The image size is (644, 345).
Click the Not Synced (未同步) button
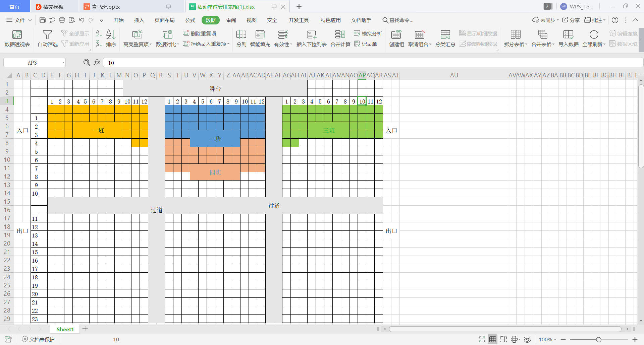pos(545,20)
